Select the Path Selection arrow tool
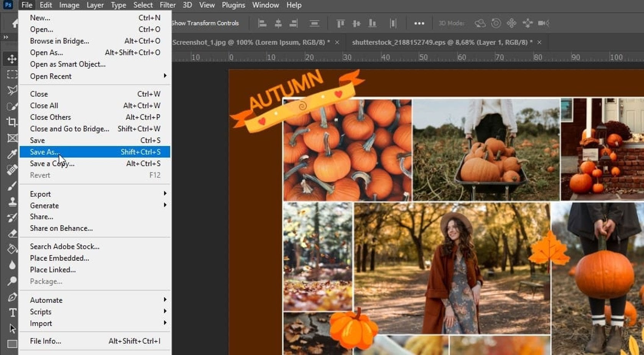644x355 pixels. pos(12,329)
